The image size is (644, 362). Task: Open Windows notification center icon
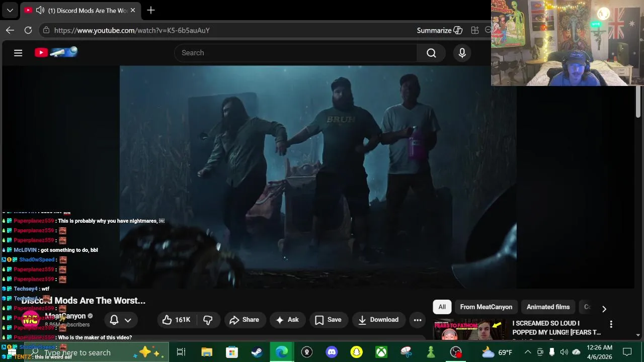coord(627,352)
